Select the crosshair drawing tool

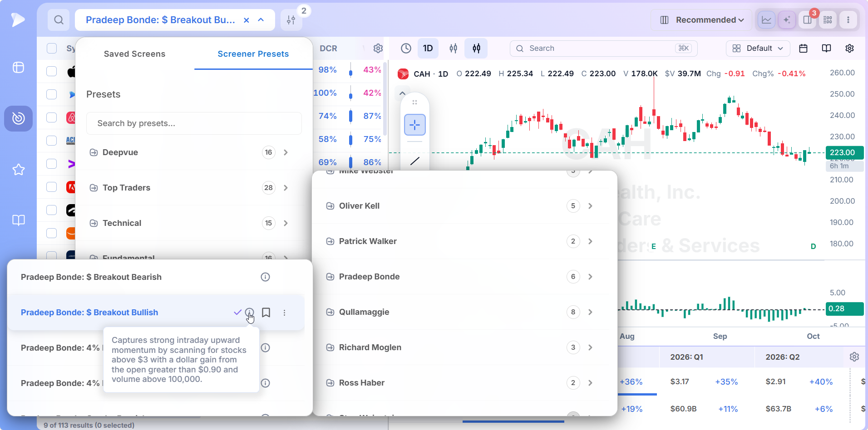415,125
